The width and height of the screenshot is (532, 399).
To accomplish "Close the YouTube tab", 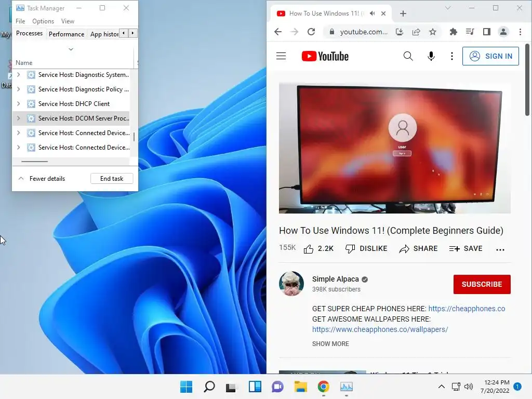I will tap(383, 14).
